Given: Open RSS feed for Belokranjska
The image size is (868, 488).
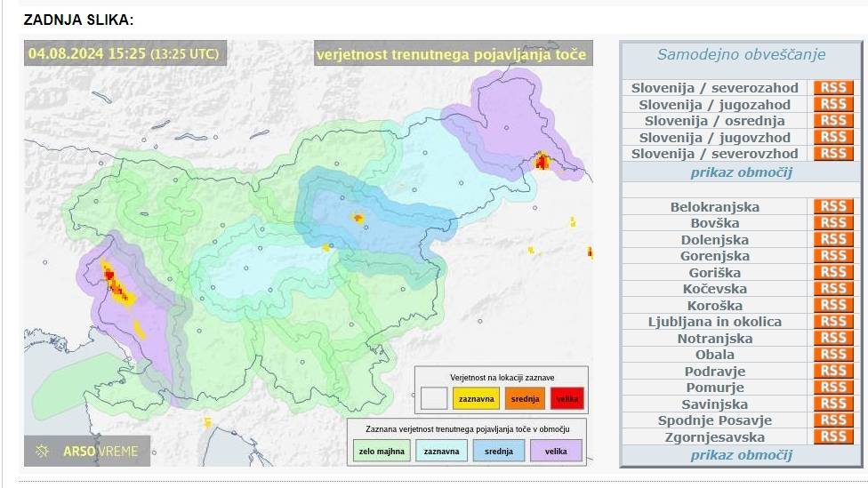Looking at the screenshot, I should (832, 206).
